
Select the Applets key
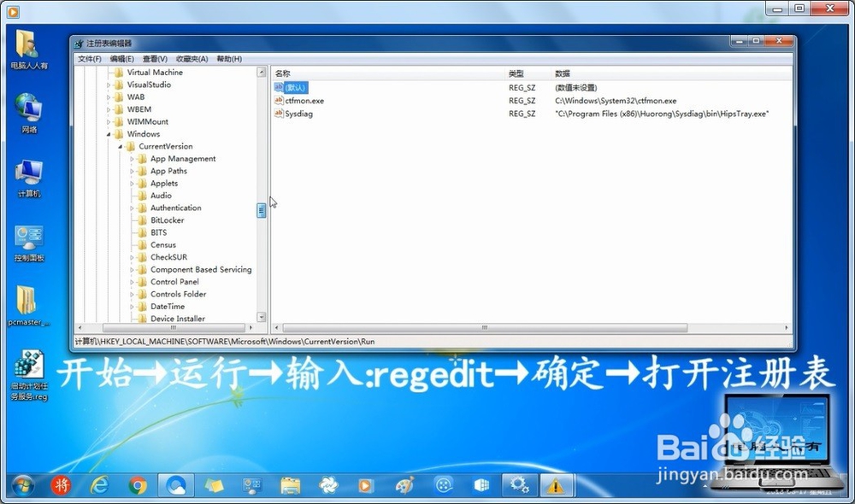[164, 184]
